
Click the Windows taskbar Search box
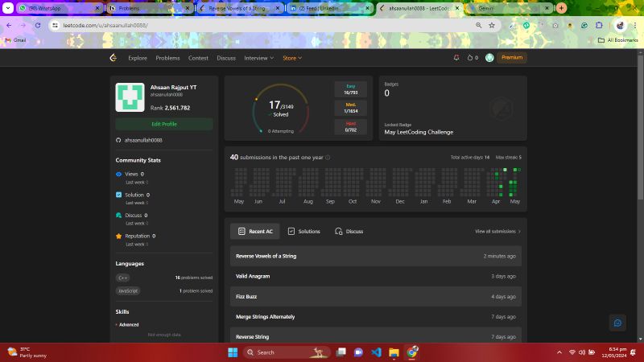point(286,352)
